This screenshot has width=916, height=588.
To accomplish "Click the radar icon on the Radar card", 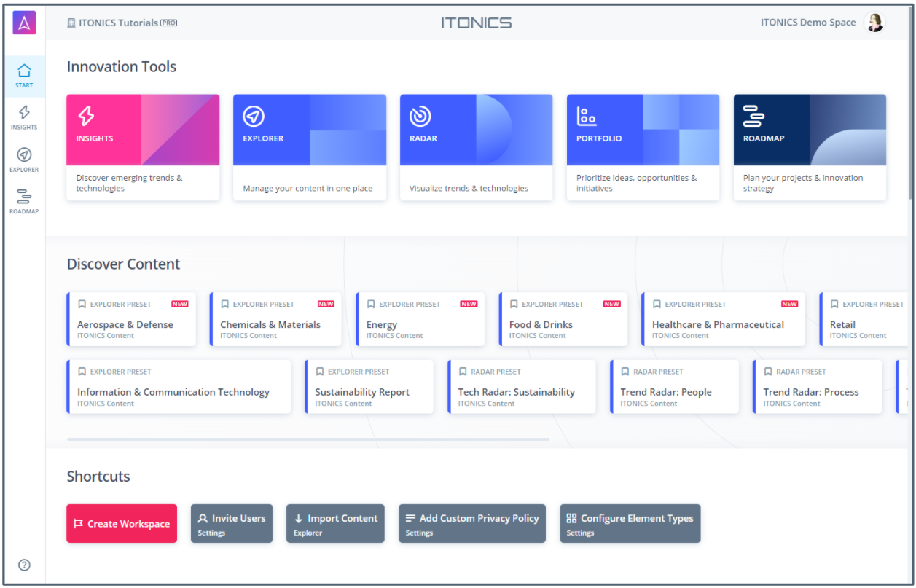I will point(420,116).
